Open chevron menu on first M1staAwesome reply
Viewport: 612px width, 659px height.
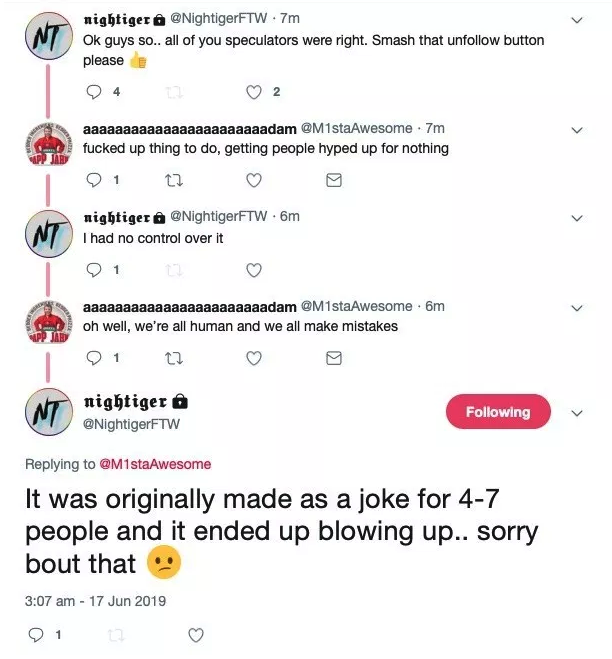(577, 130)
